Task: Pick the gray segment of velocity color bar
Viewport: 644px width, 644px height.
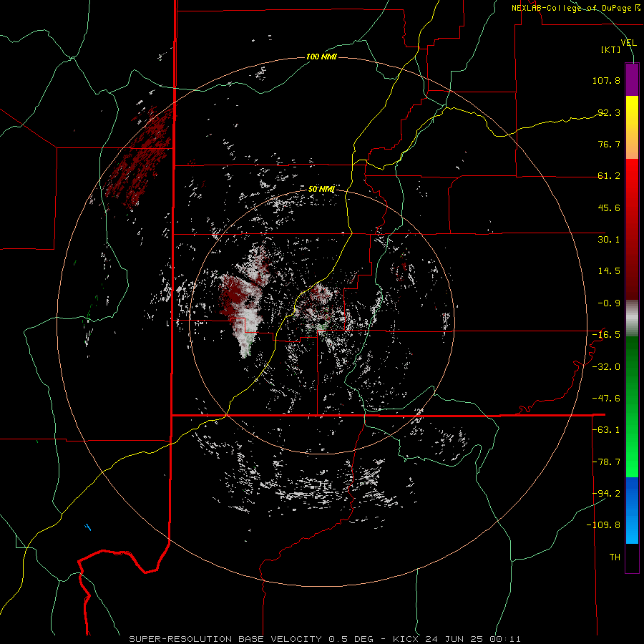Action: point(632,318)
